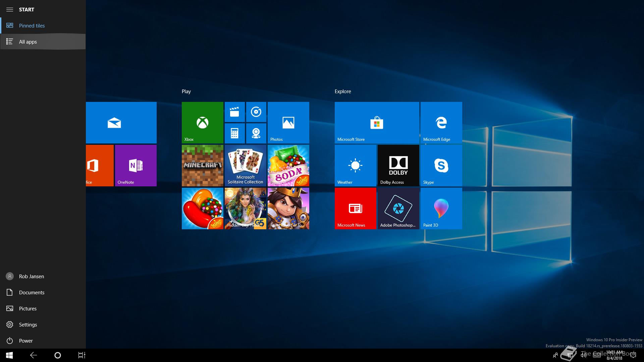Open the Movies & TV small tile
The image size is (644, 362).
tap(234, 112)
